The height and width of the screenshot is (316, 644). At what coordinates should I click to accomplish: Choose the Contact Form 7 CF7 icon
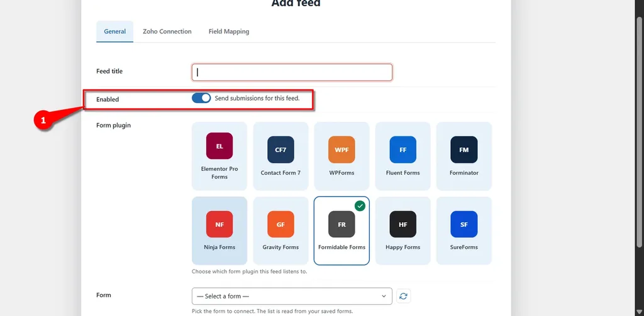[280, 150]
